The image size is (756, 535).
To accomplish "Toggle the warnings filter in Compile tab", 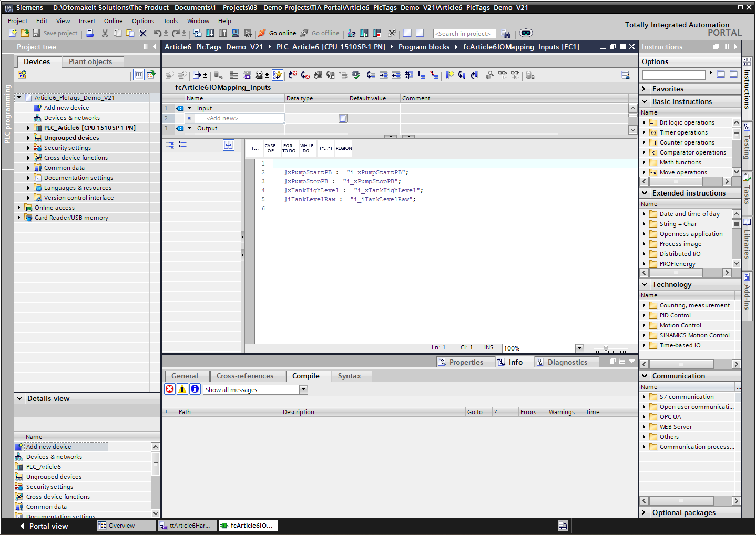I will point(182,389).
